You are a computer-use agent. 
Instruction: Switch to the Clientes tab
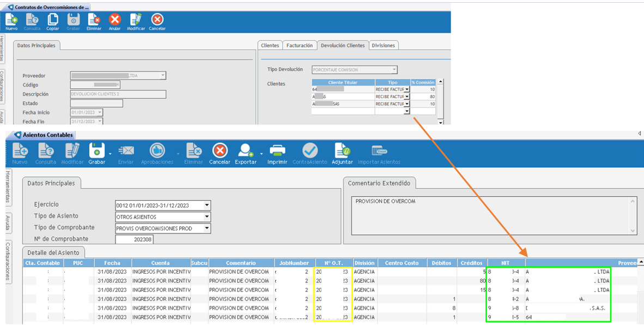(x=270, y=46)
